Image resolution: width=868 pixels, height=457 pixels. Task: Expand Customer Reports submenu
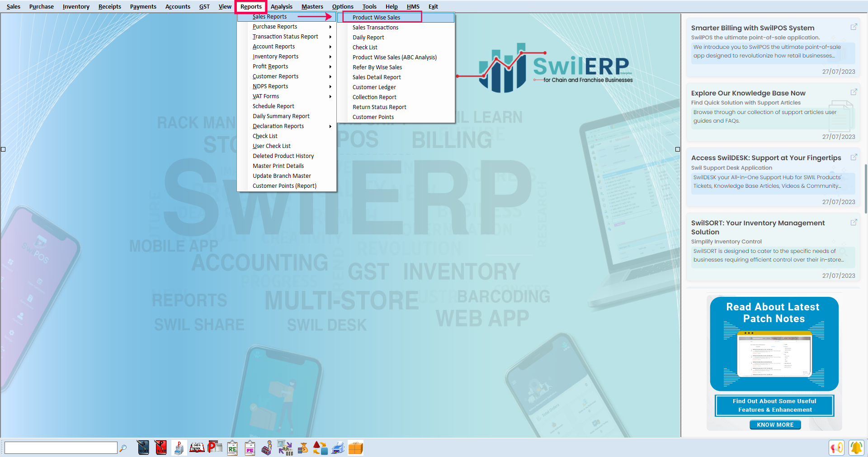tap(287, 76)
